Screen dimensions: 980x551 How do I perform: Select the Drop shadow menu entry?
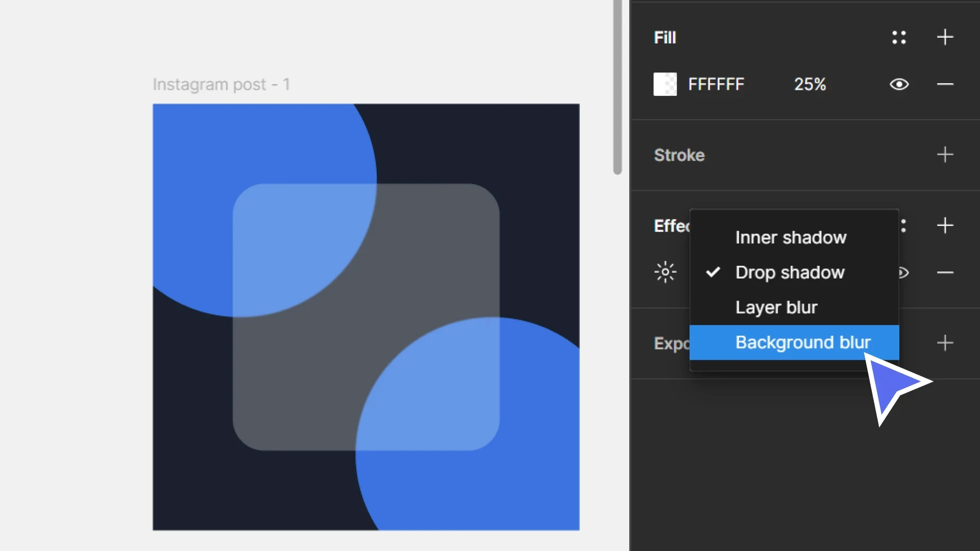coord(790,272)
